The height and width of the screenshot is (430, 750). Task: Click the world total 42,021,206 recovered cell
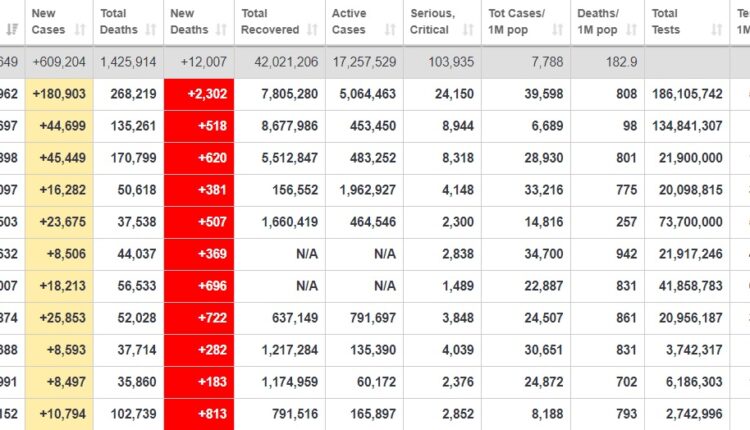click(x=279, y=62)
